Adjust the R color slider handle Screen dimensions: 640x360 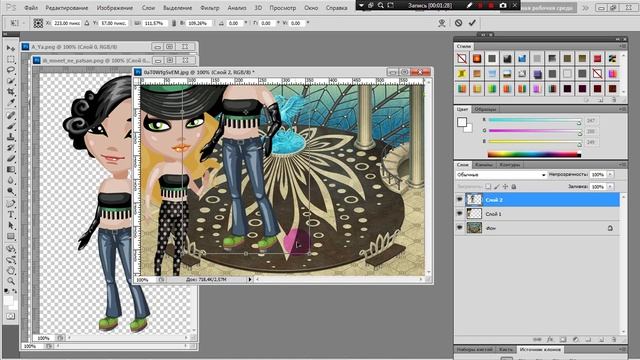click(x=579, y=122)
